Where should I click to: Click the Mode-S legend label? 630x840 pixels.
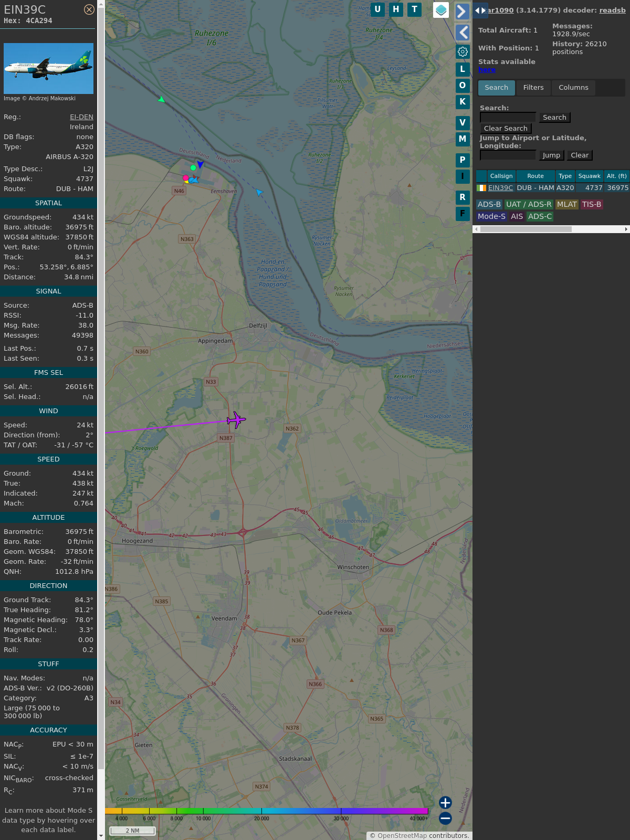tap(491, 216)
